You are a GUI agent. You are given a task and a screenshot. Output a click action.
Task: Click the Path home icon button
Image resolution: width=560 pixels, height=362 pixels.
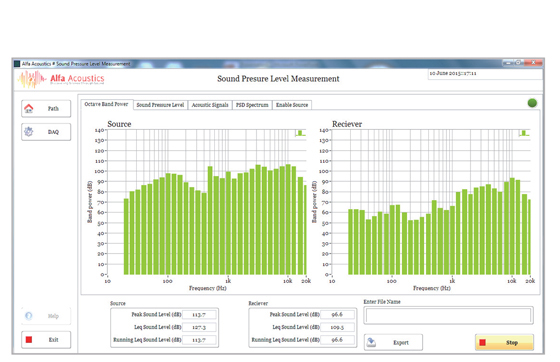[29, 109]
